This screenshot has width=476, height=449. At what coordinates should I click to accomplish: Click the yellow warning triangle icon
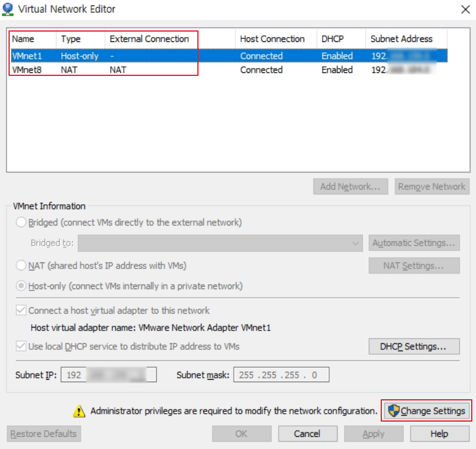[x=79, y=411]
